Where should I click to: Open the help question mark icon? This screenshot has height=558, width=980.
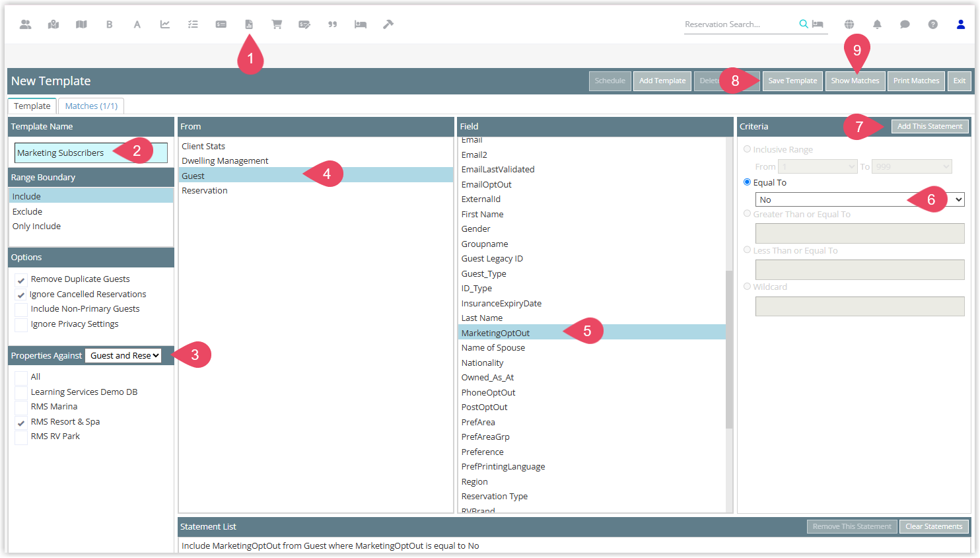click(932, 24)
